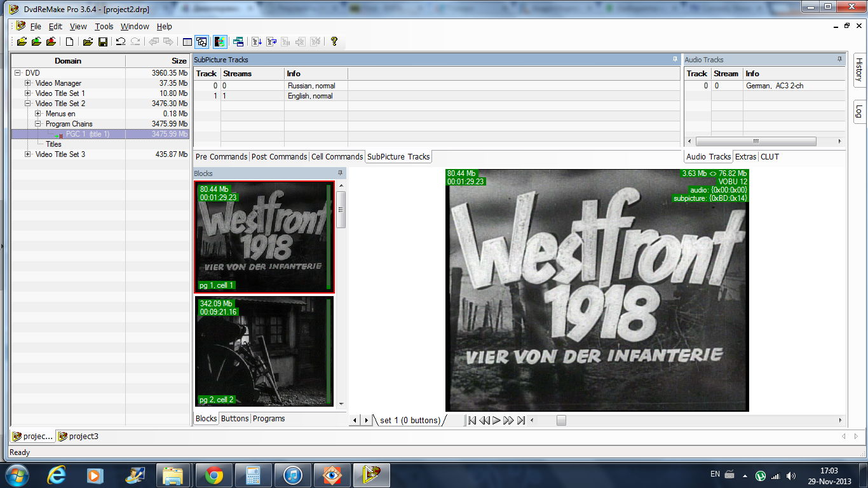Switch to the Pre Commands tab
Viewport: 868px width, 488px height.
[x=221, y=157]
